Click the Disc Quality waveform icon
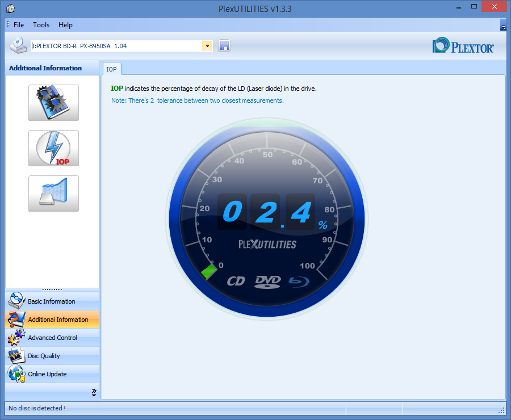Image resolution: width=511 pixels, height=420 pixels. click(16, 355)
